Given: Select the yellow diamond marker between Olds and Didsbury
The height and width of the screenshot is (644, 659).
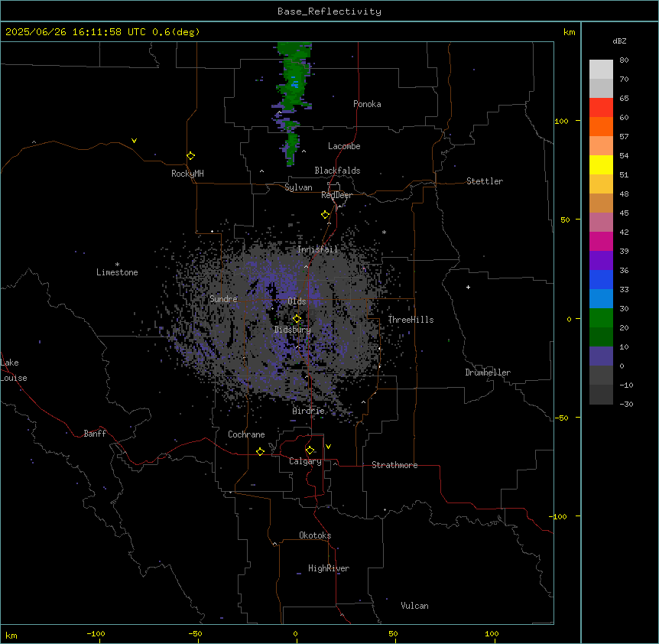Looking at the screenshot, I should pyautogui.click(x=297, y=319).
